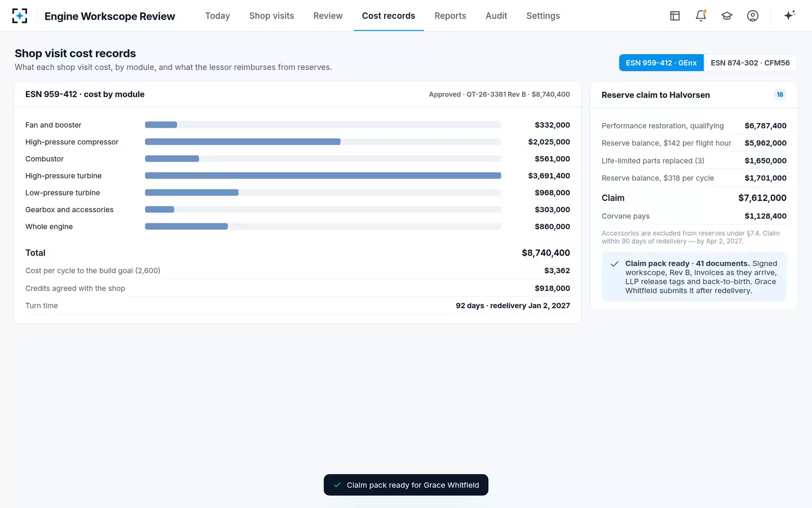Click the Claim amount $7,612,000
Screen dimensions: 812x508
point(762,198)
